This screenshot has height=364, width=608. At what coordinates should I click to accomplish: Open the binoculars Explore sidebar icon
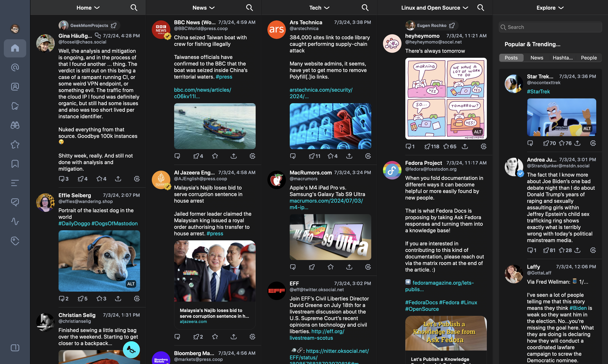[15, 125]
